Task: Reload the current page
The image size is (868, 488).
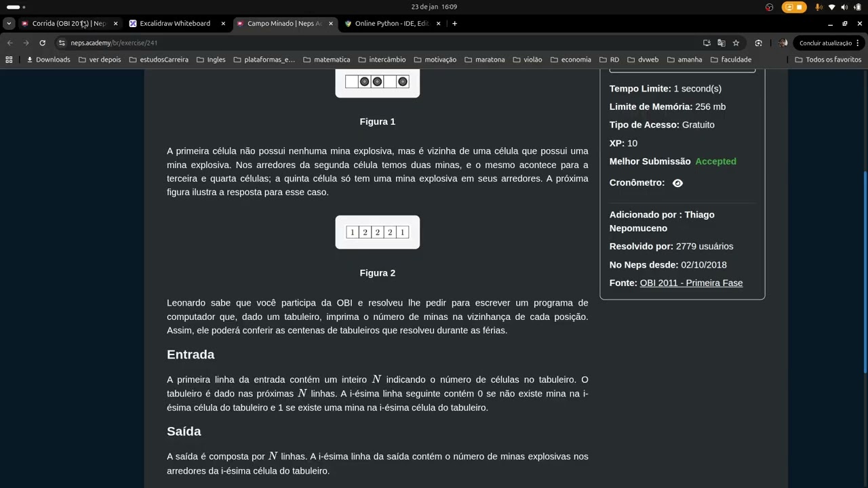Action: (42, 43)
